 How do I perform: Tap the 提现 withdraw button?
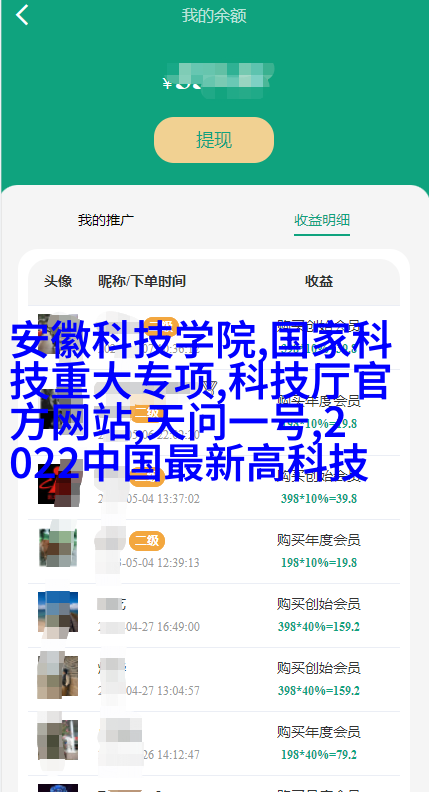pyautogui.click(x=214, y=140)
